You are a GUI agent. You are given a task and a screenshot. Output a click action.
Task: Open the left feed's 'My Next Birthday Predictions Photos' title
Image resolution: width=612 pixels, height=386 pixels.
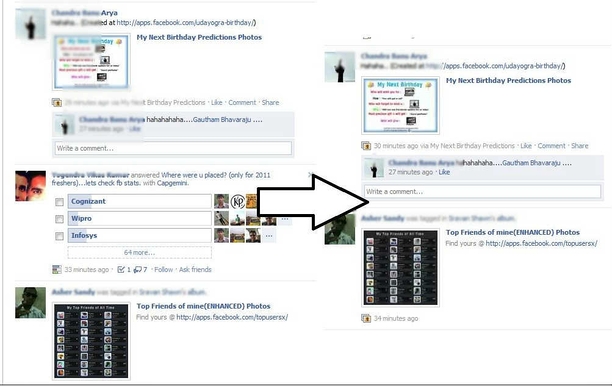coord(199,37)
